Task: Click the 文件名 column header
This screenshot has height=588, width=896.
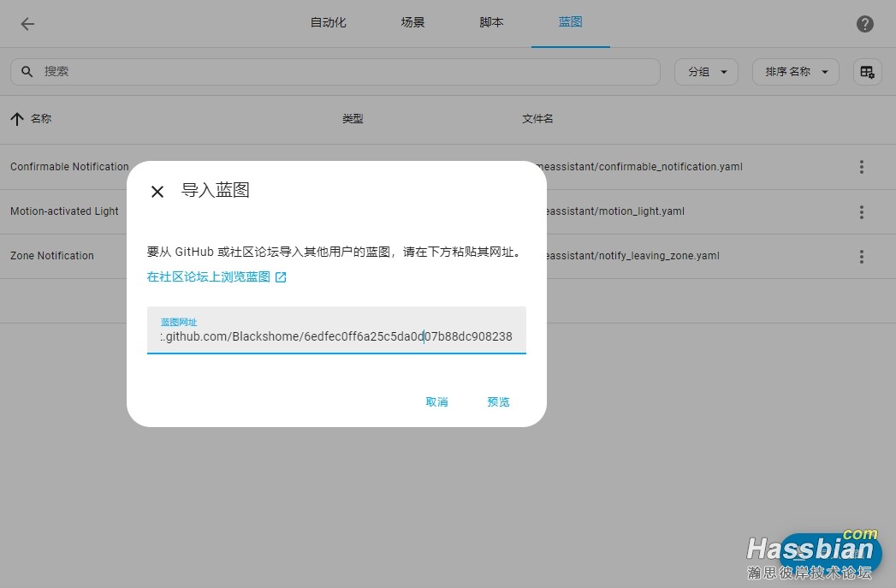Action: click(x=537, y=119)
